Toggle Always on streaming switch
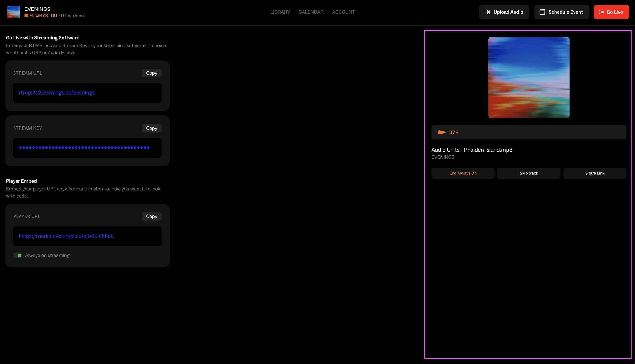Image resolution: width=635 pixels, height=364 pixels. [18, 255]
